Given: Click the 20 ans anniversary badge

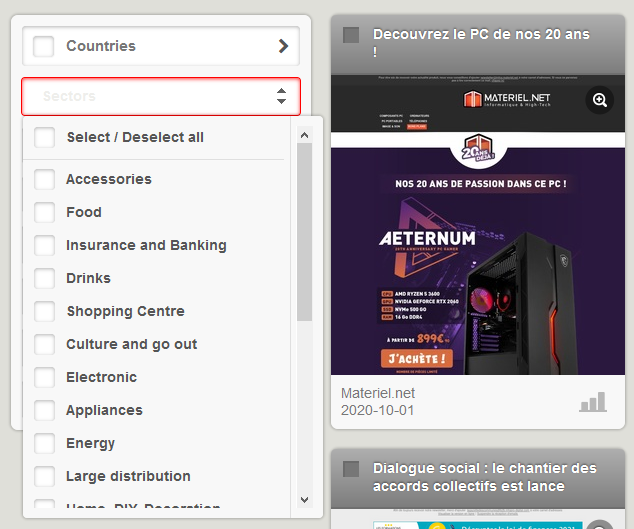Looking at the screenshot, I should 478,151.
